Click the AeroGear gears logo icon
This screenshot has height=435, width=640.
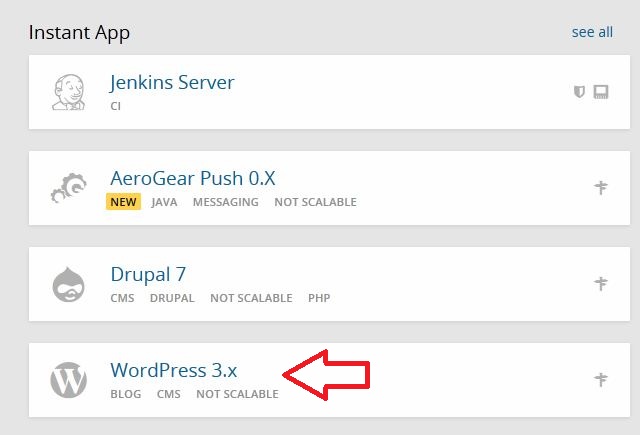[69, 188]
